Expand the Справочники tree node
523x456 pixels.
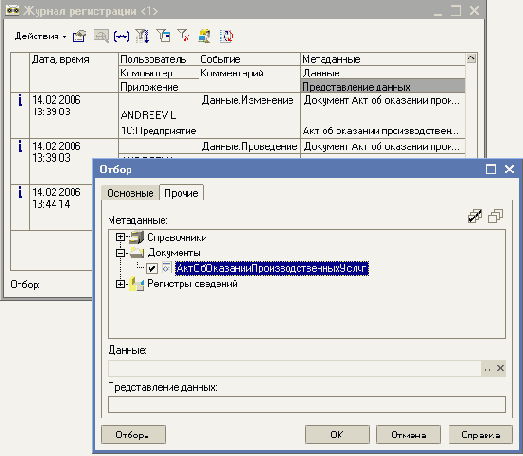click(x=120, y=237)
